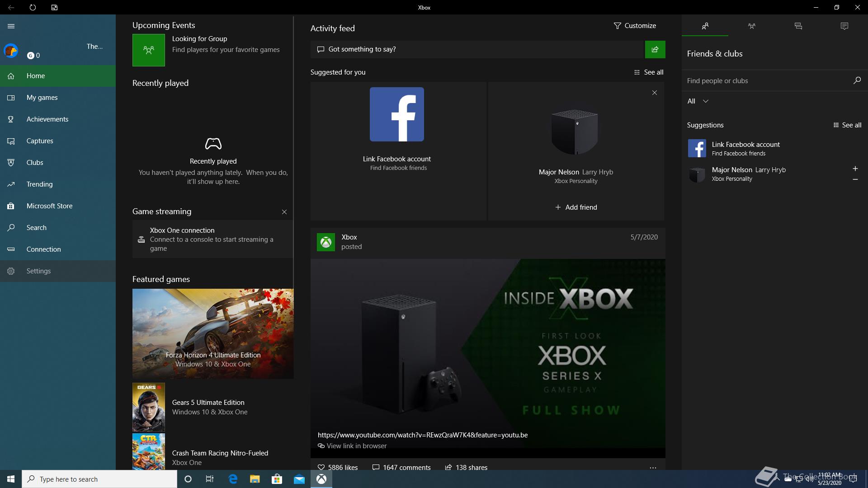Go to Home in sidebar
868x488 pixels.
pos(58,76)
